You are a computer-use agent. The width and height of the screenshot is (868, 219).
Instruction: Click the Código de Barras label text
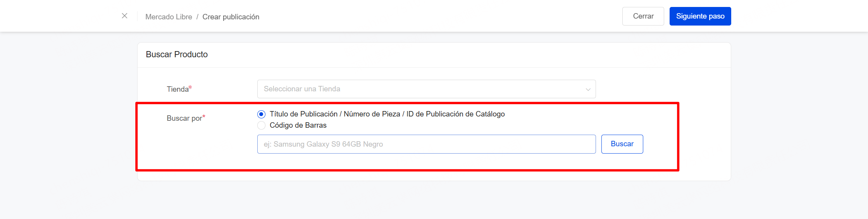[x=298, y=125]
